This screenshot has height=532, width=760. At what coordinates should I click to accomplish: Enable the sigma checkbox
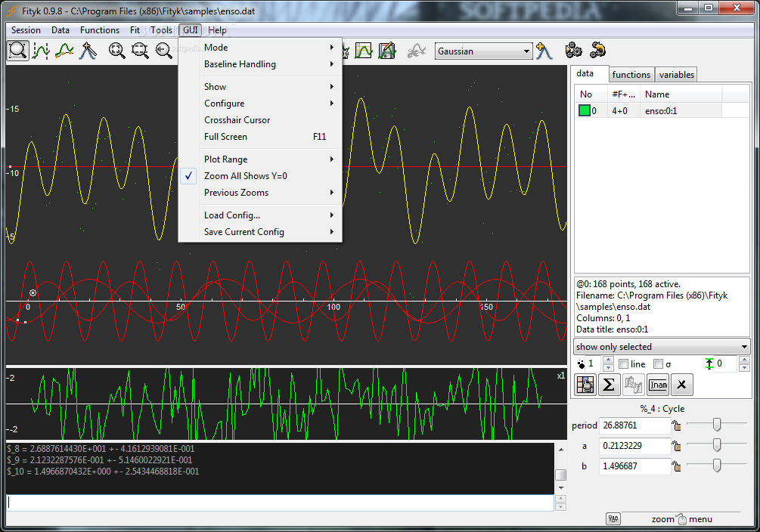click(658, 364)
